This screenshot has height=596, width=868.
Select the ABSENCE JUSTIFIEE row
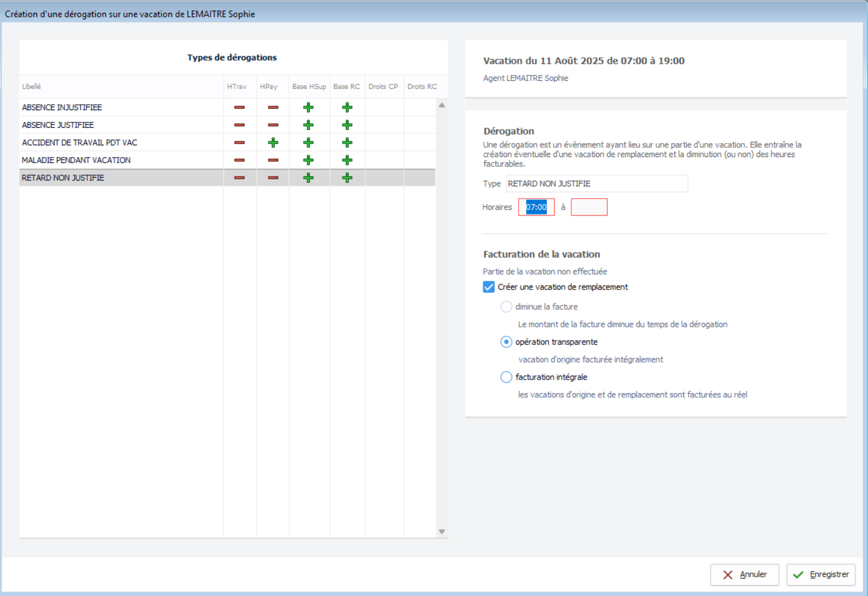click(x=58, y=125)
